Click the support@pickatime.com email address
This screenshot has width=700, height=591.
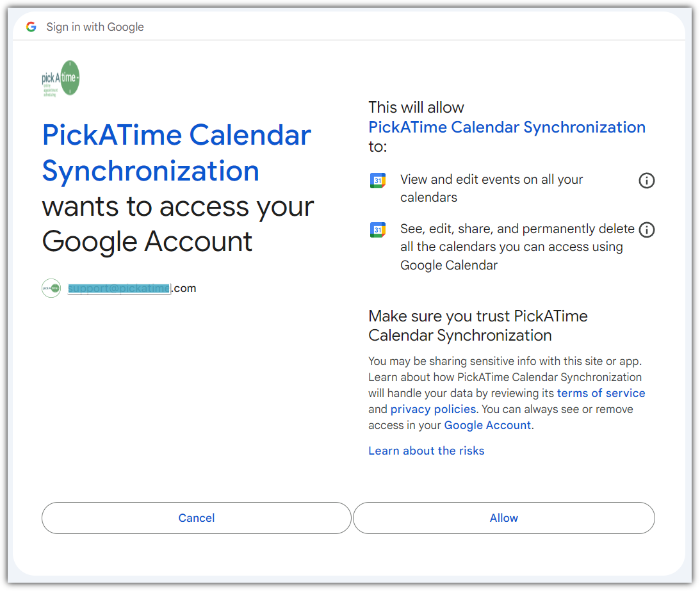132,288
